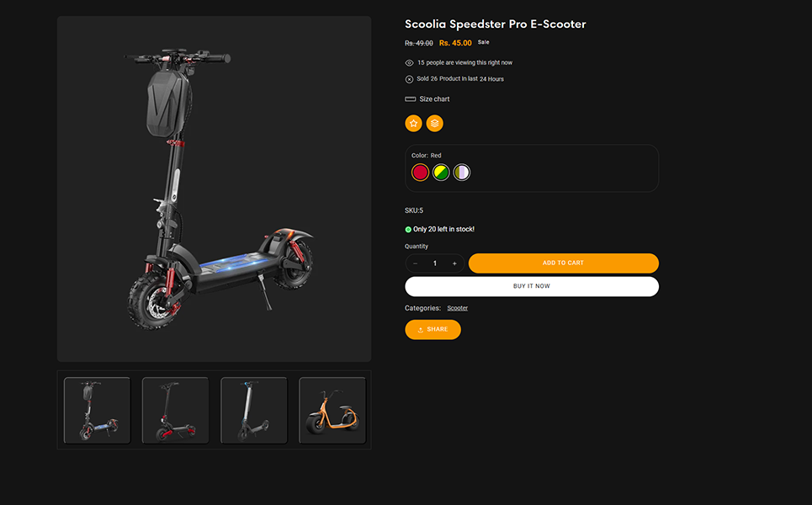This screenshot has height=505, width=812.
Task: Increase quantity with plus button
Action: click(454, 263)
